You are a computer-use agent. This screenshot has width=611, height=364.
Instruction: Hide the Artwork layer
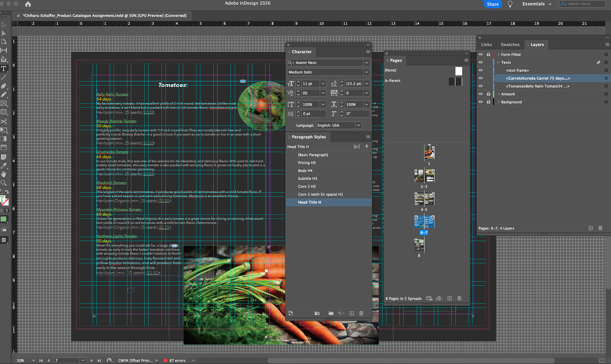tap(481, 94)
